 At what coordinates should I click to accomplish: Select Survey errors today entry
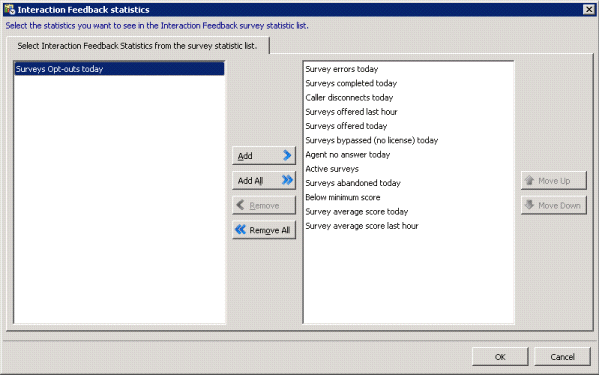tap(342, 69)
